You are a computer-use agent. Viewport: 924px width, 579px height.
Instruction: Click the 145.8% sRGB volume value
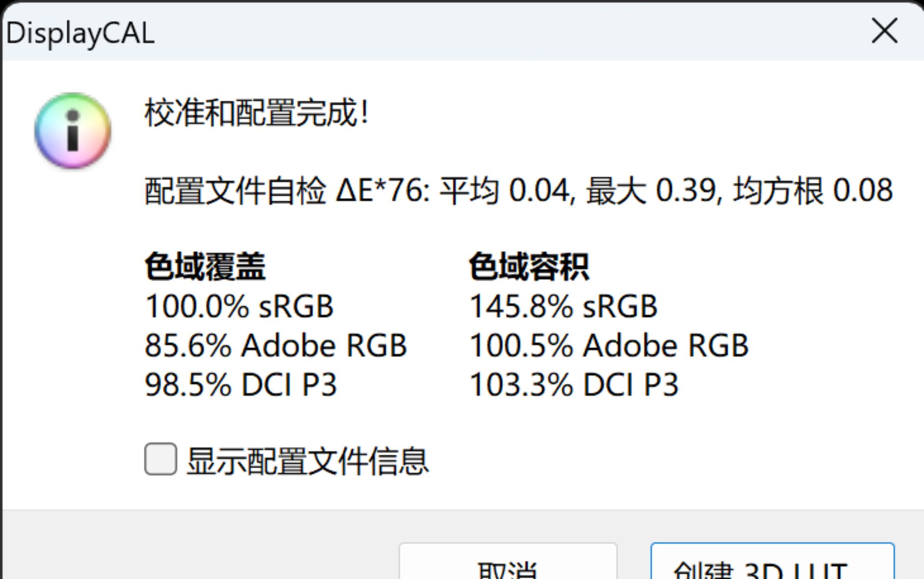(x=563, y=306)
